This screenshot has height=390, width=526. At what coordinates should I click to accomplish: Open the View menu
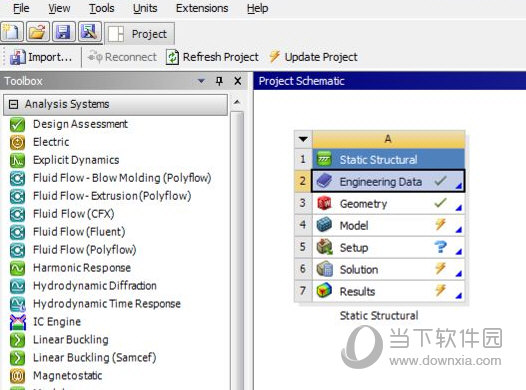coord(59,8)
